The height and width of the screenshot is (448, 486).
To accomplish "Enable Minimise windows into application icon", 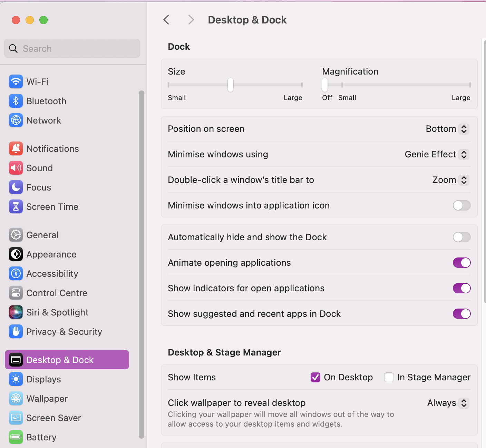I will [x=461, y=205].
